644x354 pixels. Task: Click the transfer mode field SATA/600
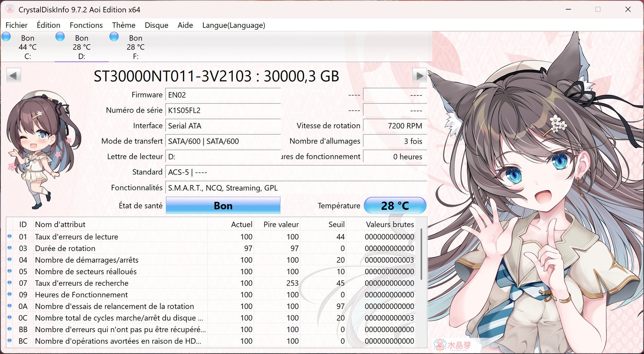pyautogui.click(x=223, y=141)
